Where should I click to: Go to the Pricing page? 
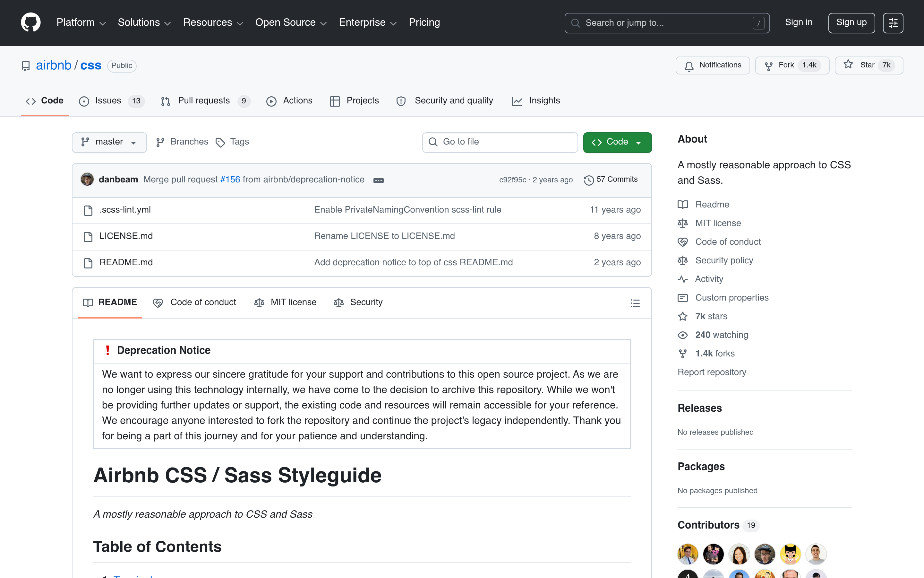424,22
